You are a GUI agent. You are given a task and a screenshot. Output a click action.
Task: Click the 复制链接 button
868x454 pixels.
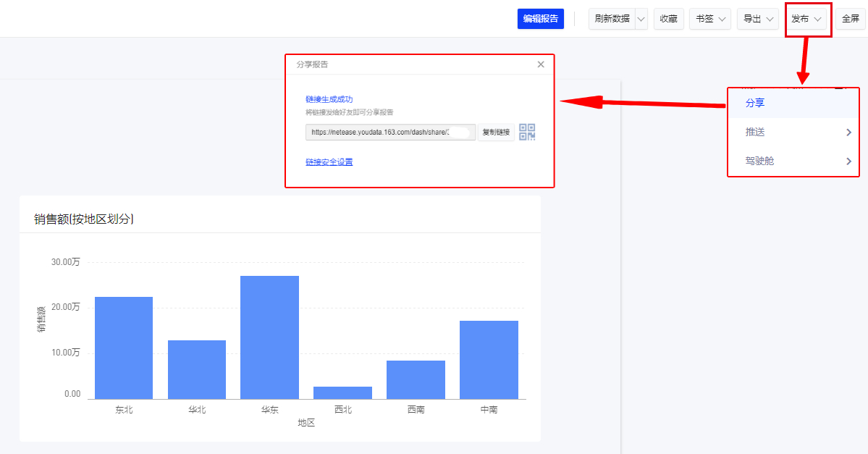pyautogui.click(x=496, y=133)
